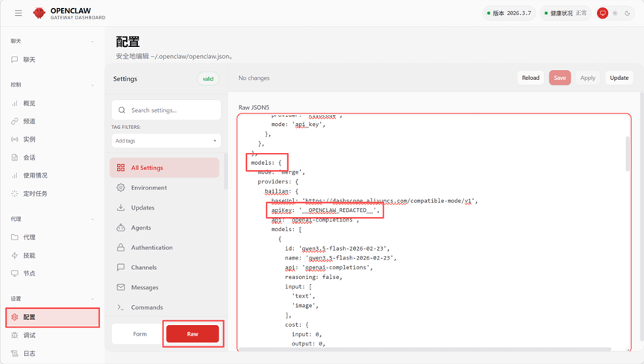Click the valid status badge
The image size is (644, 364).
[x=207, y=79]
